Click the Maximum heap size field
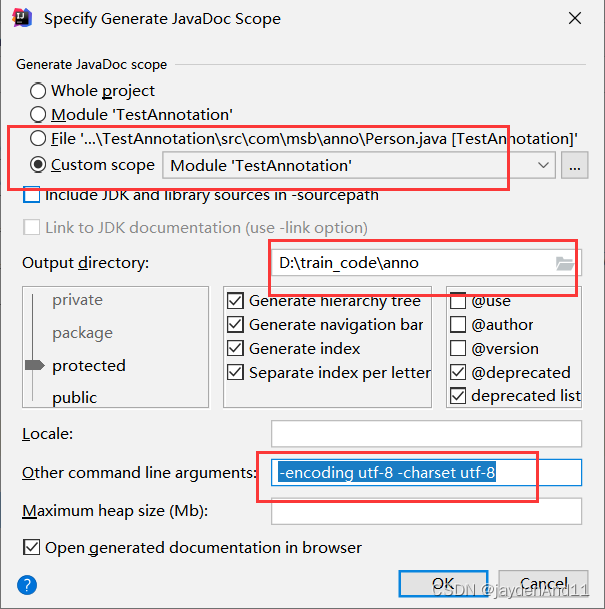The image size is (605, 609). point(426,511)
